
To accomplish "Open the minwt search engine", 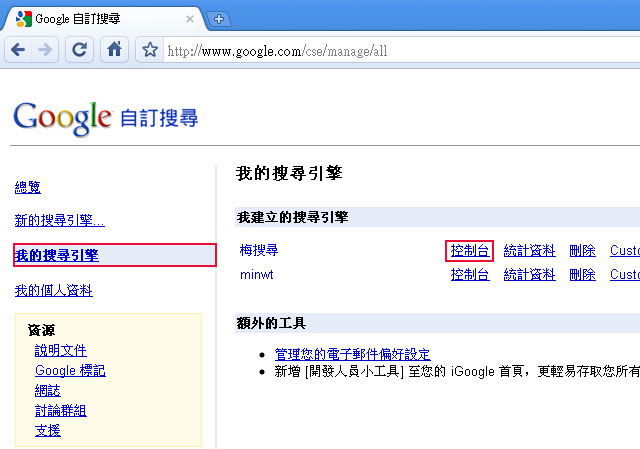I will 256,274.
